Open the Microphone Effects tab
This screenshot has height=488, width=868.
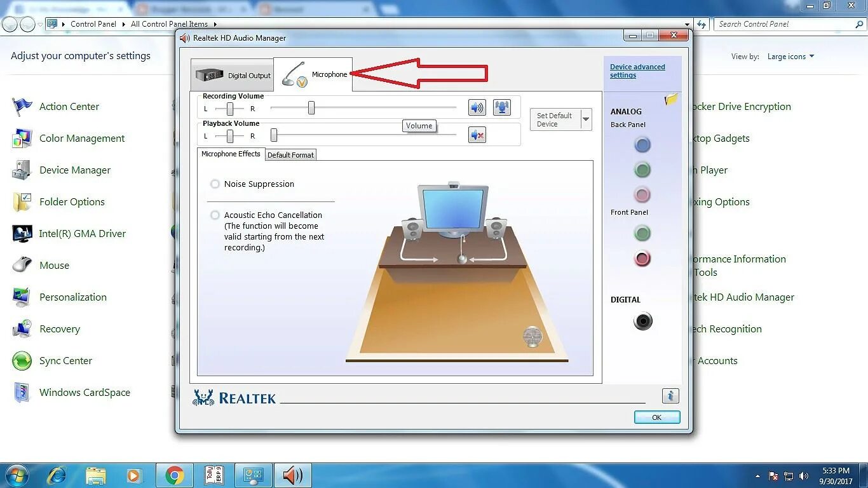pos(231,154)
